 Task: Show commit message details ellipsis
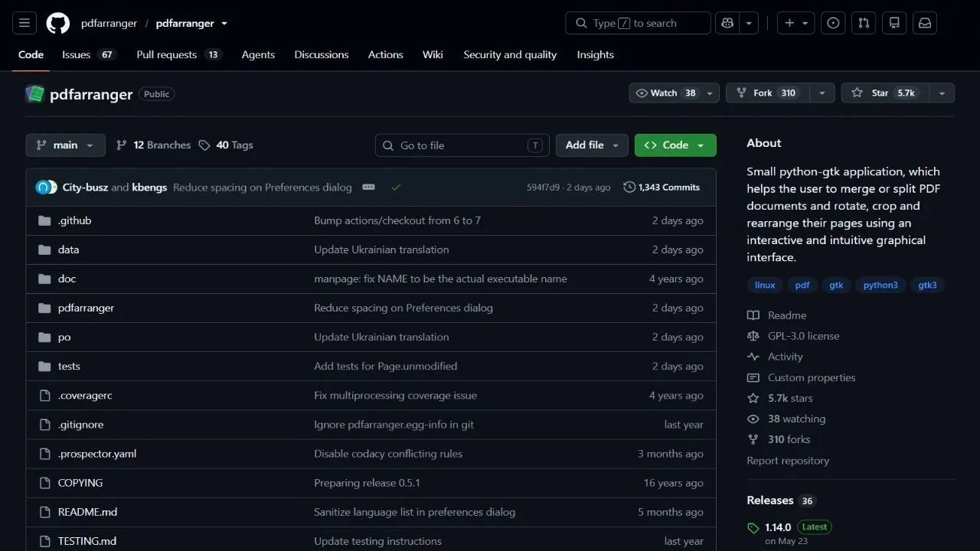pos(368,187)
